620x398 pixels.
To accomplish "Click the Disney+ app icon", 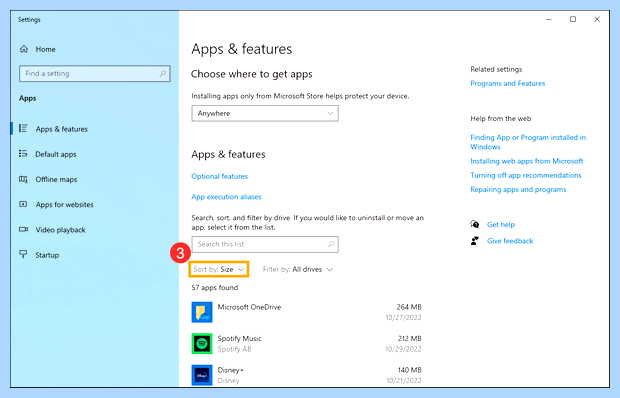I will click(202, 375).
